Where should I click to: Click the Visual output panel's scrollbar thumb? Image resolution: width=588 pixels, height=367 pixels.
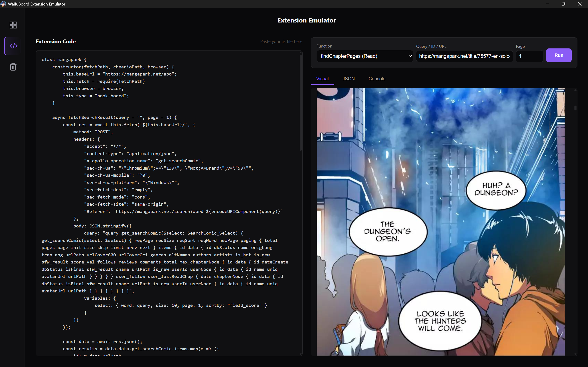(x=575, y=108)
